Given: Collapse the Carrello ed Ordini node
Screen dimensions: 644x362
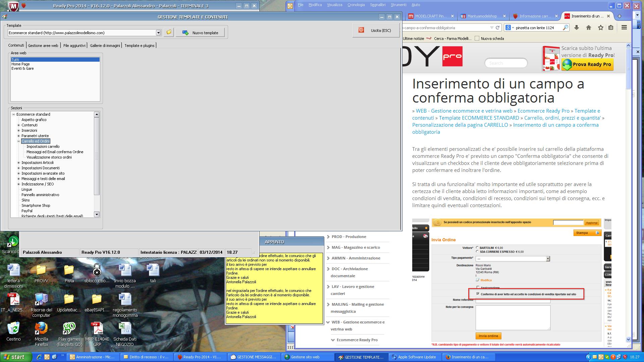Looking at the screenshot, I should (19, 141).
